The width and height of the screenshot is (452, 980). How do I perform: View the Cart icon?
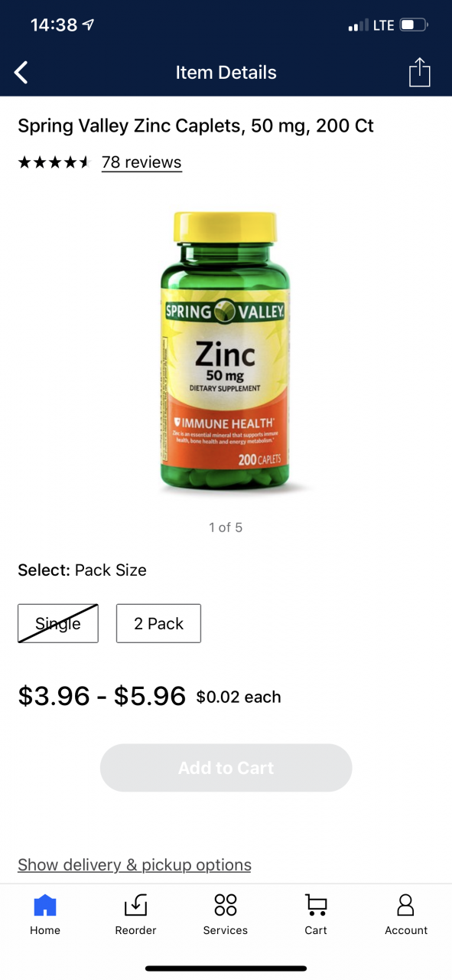(x=316, y=905)
